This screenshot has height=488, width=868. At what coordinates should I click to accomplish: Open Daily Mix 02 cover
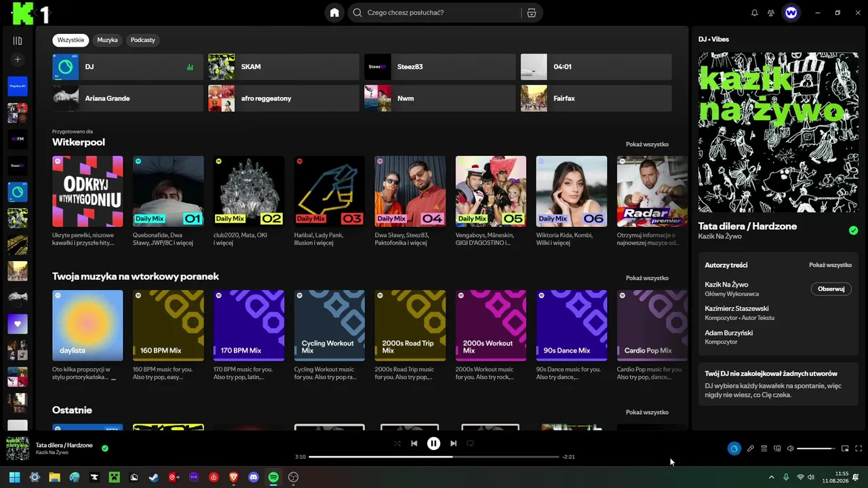click(249, 191)
